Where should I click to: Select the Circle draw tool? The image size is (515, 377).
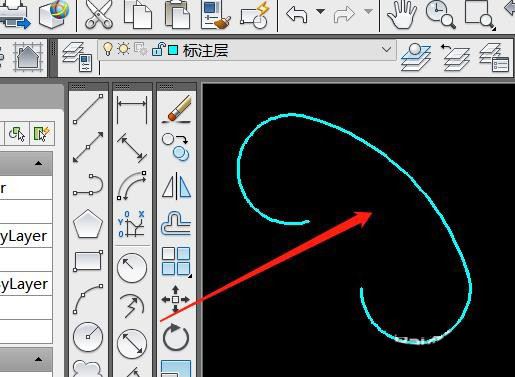[x=88, y=337]
